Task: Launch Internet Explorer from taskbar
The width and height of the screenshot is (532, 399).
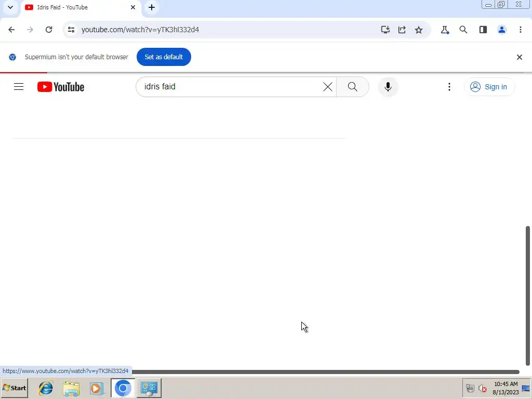Action: (46, 388)
